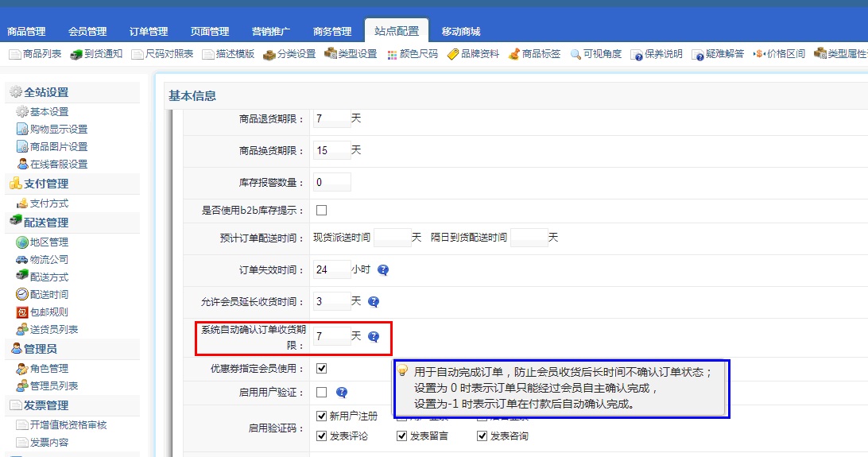Open 管理员列表 in the sidebar
The image size is (868, 457).
tap(47, 385)
